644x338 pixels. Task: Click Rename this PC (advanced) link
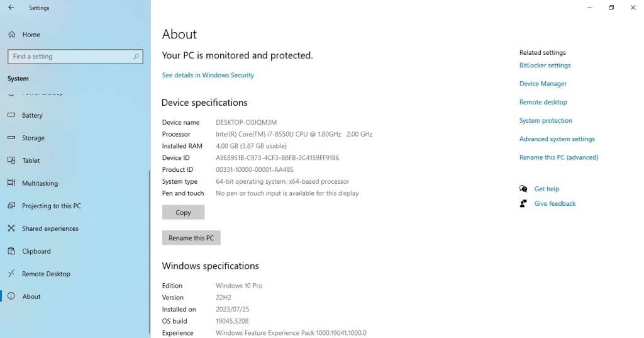[558, 157]
